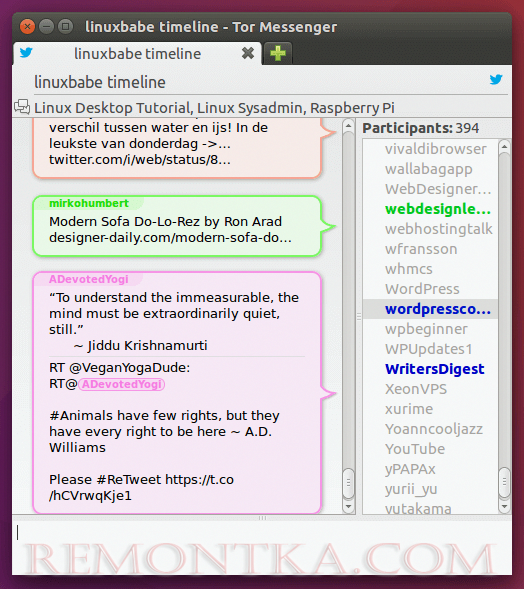Screen dimensions: 524x589
Task: Click the conversation scrollbar thumb
Action: 349,483
